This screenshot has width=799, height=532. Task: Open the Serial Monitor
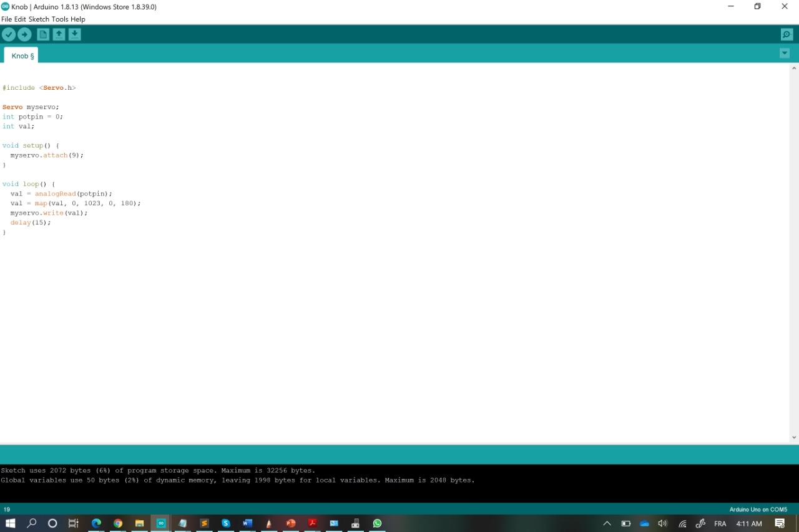click(x=787, y=35)
